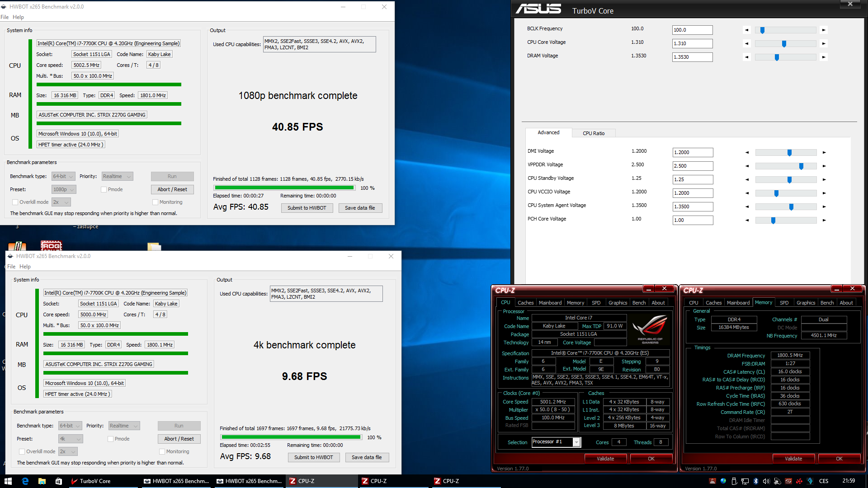Click the BCLK Frequency input field
868x488 pixels.
(x=692, y=30)
